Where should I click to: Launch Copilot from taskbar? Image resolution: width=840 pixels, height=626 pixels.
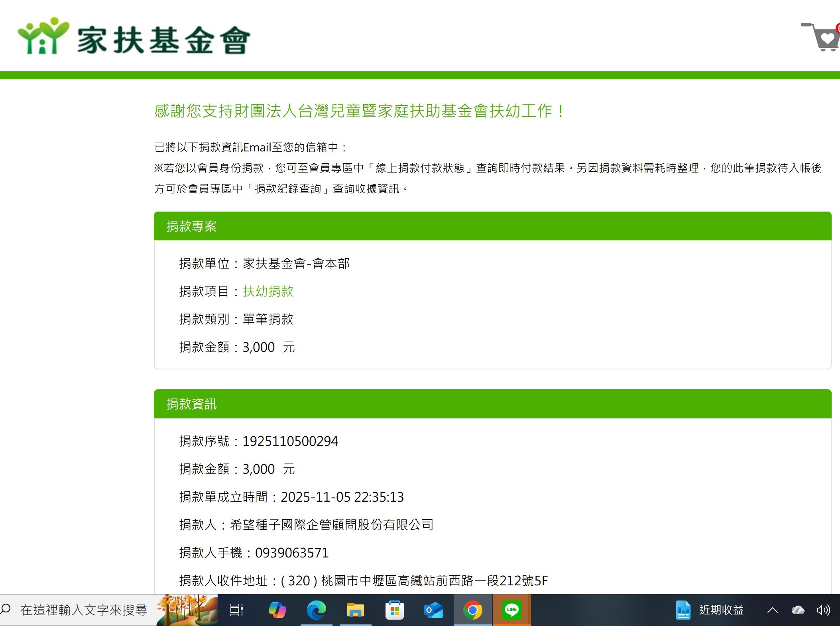(x=277, y=610)
